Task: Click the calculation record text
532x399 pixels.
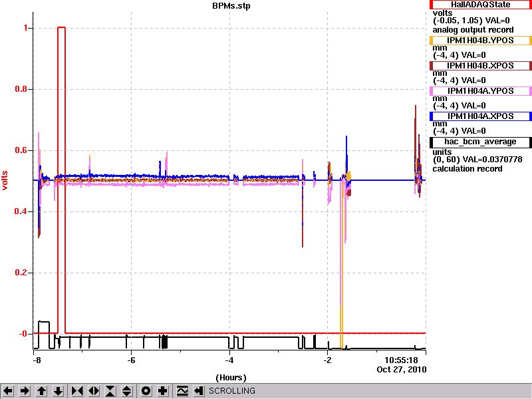Action: [x=467, y=169]
